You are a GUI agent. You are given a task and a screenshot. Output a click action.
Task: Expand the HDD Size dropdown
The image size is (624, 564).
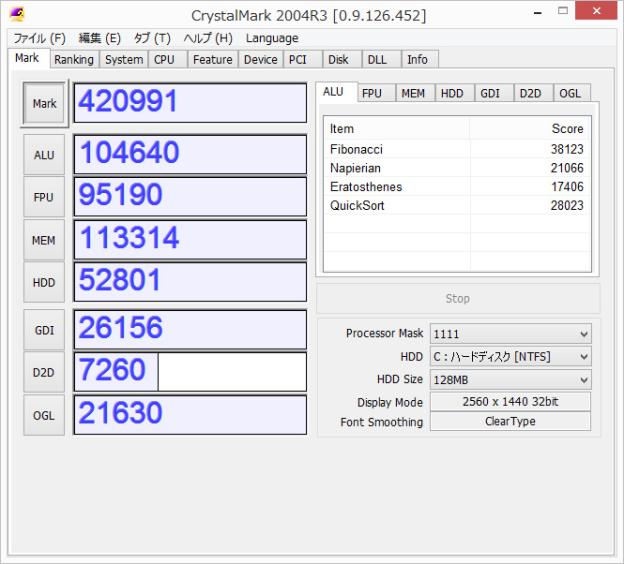(x=511, y=380)
